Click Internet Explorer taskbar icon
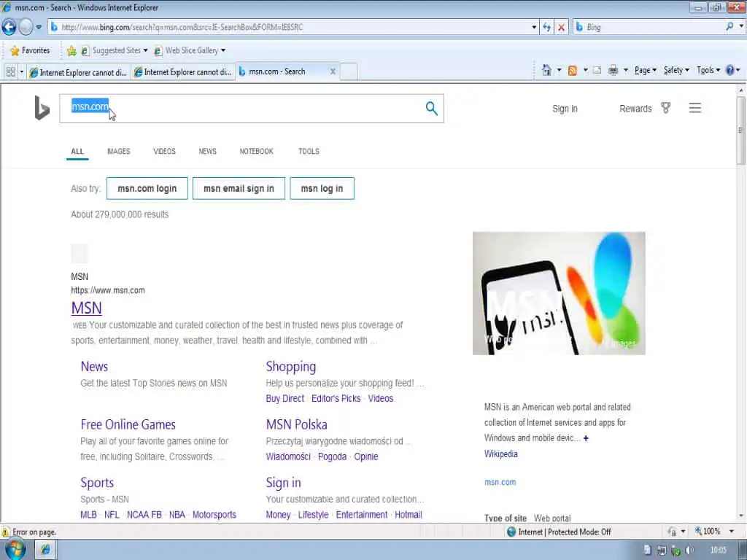The image size is (747, 560). pos(46,550)
